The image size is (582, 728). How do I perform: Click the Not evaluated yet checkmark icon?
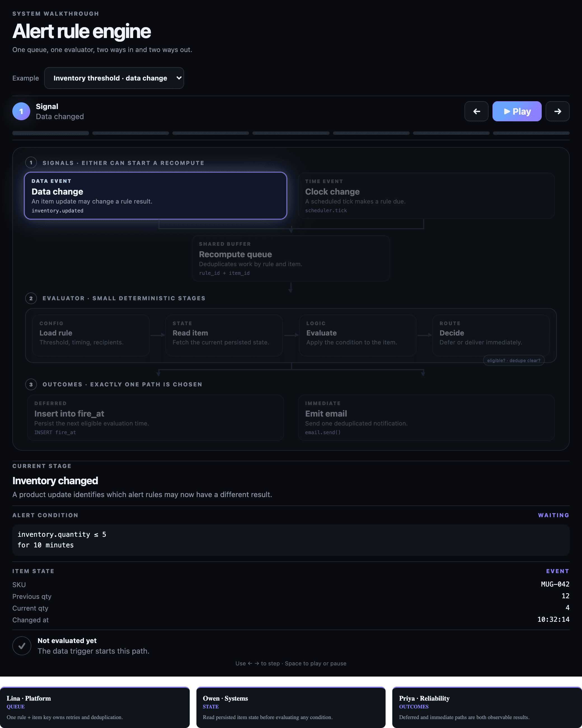pyautogui.click(x=22, y=646)
